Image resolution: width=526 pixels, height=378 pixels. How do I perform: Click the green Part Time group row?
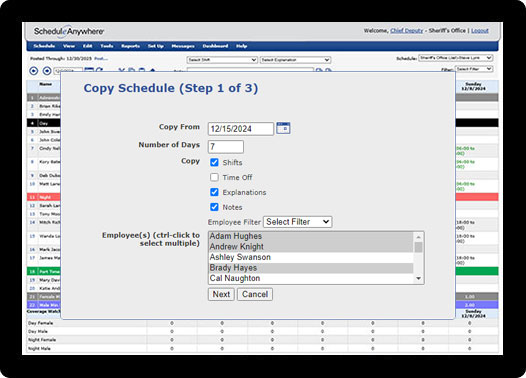[x=44, y=271]
